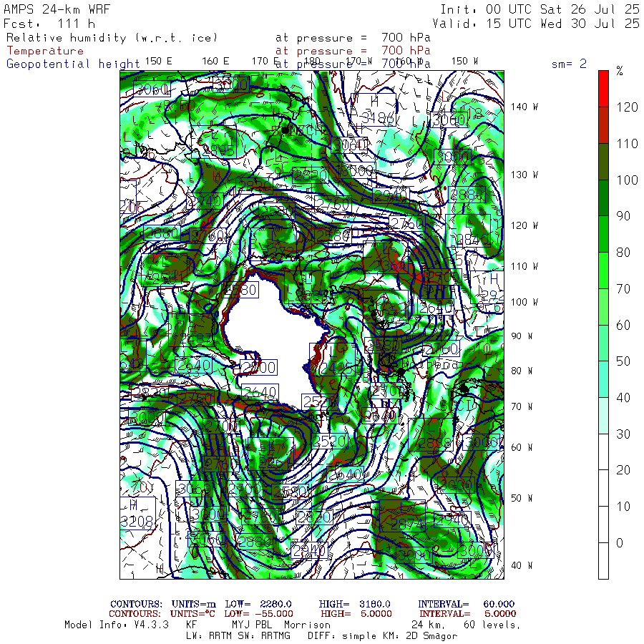Click the "70 W" longitude label

click(x=522, y=406)
